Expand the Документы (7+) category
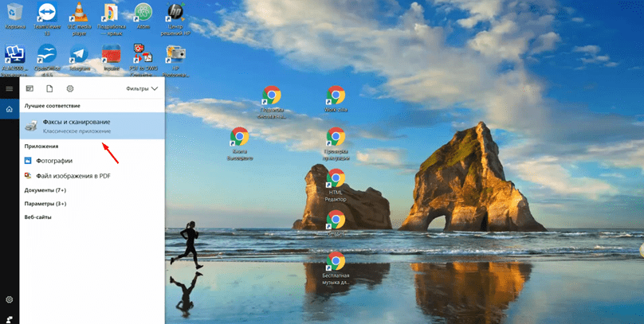 45,190
